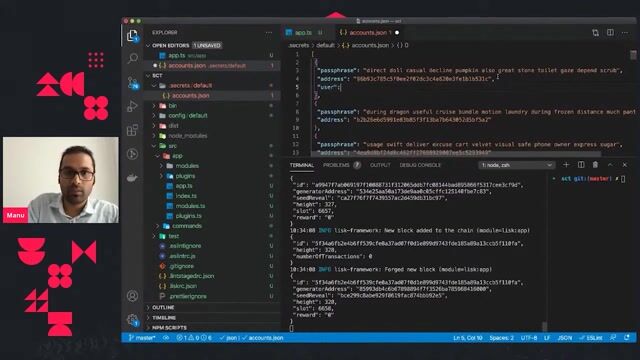Split the terminal pane
The width and height of the screenshot is (640, 360).
(581, 164)
